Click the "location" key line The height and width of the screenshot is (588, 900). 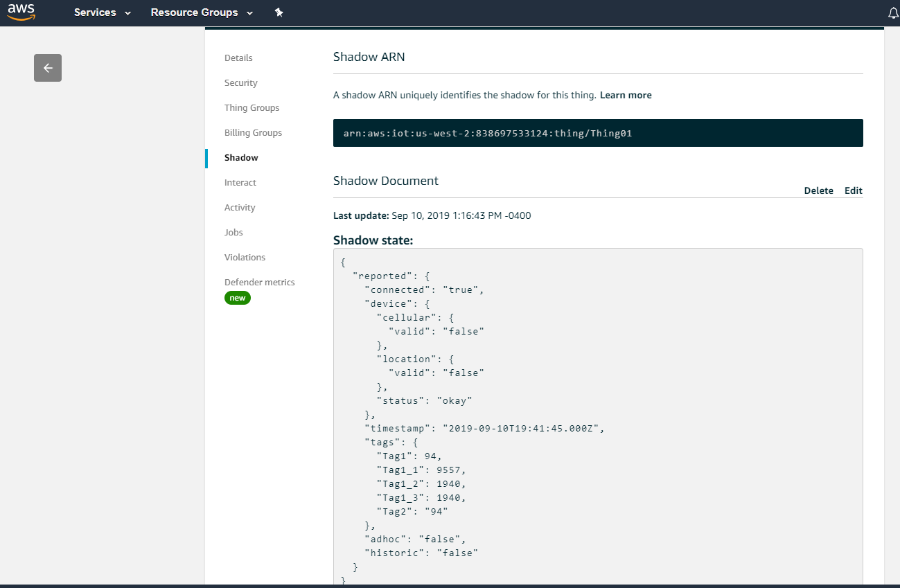pyautogui.click(x=415, y=359)
